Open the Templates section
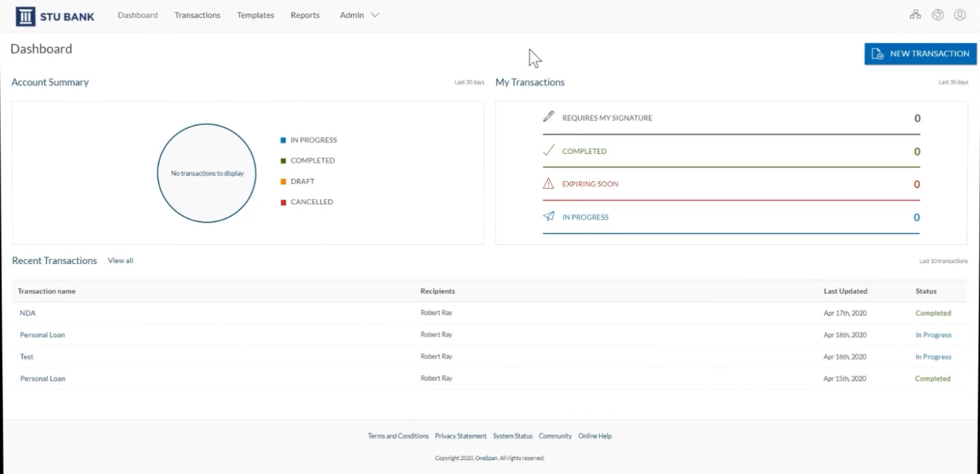980x474 pixels. tap(255, 15)
